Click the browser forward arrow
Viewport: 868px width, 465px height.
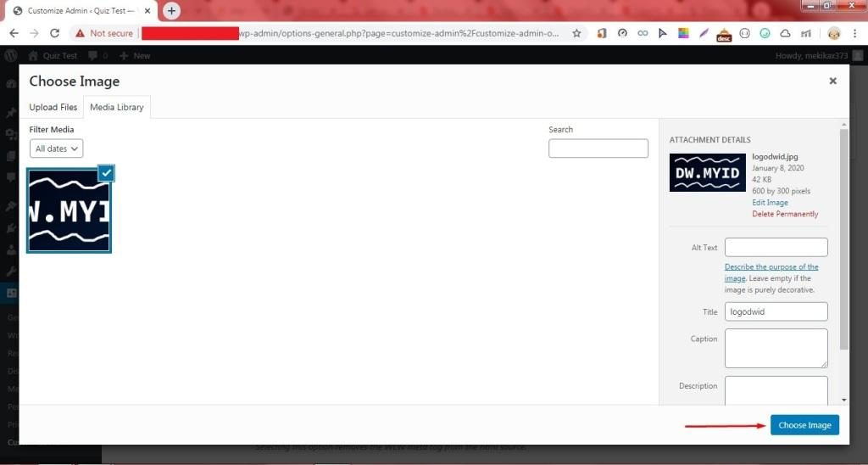coord(34,33)
